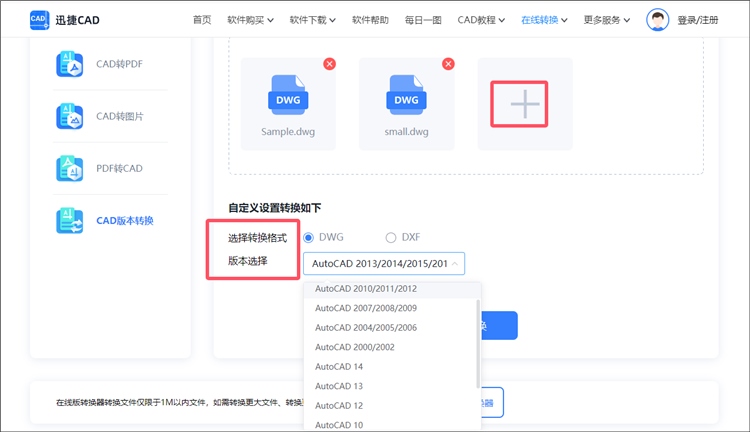The height and width of the screenshot is (432, 750).
Task: Open the AutoCAD version selection dropdown
Action: (x=384, y=264)
